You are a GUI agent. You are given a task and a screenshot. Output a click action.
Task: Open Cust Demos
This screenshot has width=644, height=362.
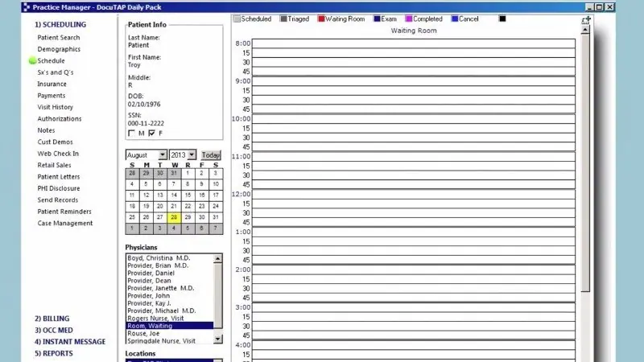point(55,142)
